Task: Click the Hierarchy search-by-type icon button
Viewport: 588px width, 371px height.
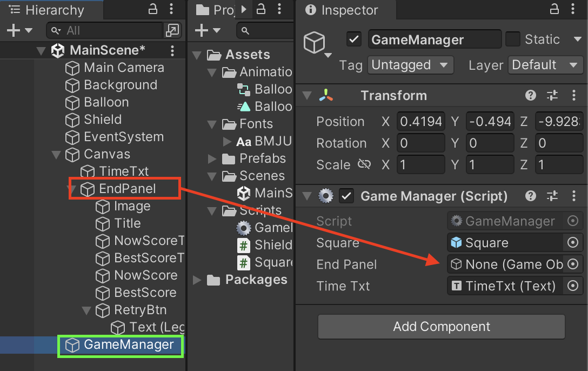Action: coord(172,30)
